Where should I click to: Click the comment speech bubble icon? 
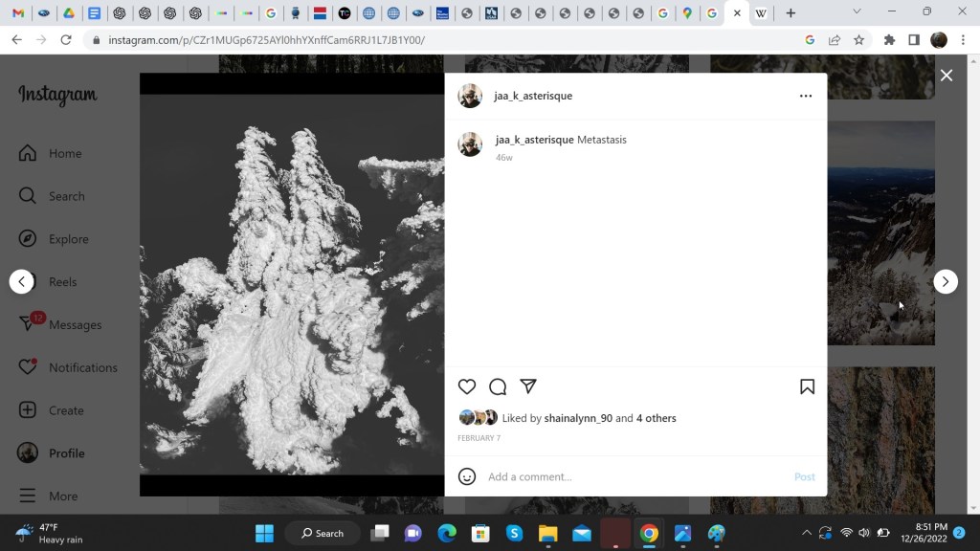pos(498,386)
